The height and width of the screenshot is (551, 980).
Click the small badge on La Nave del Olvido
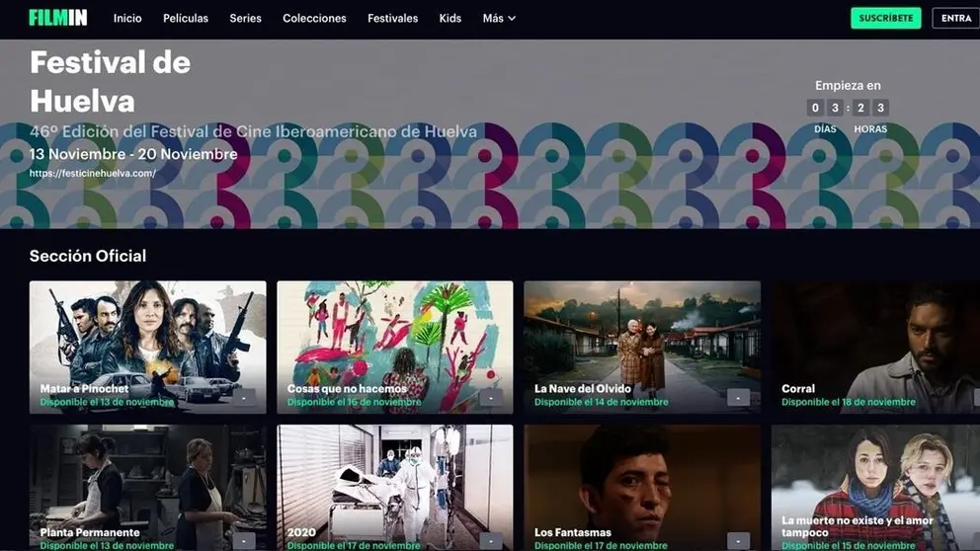738,398
